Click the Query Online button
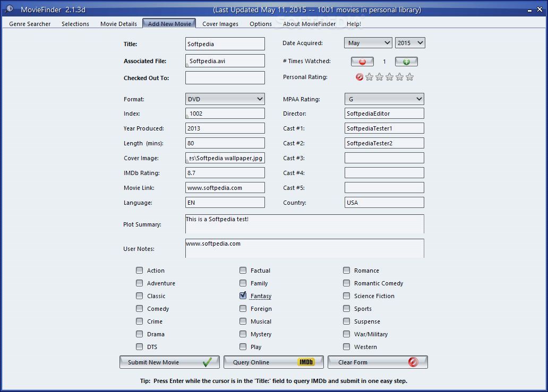 coord(273,362)
